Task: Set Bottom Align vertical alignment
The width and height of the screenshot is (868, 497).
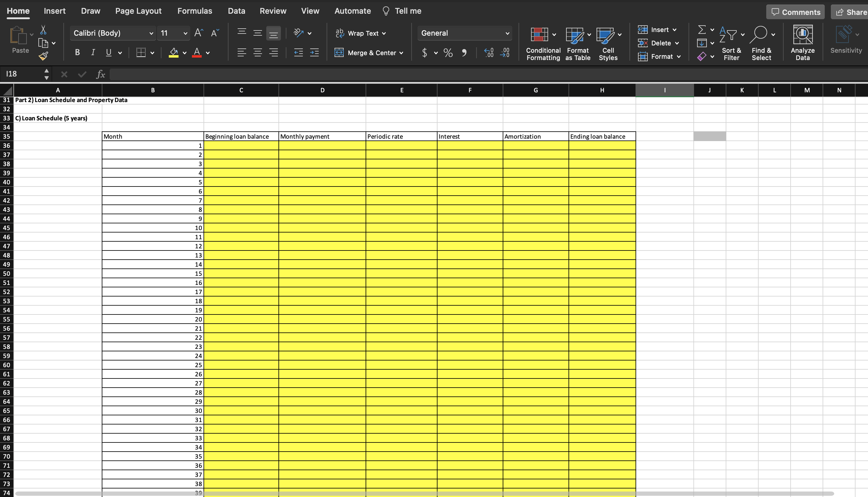Action: tap(273, 33)
